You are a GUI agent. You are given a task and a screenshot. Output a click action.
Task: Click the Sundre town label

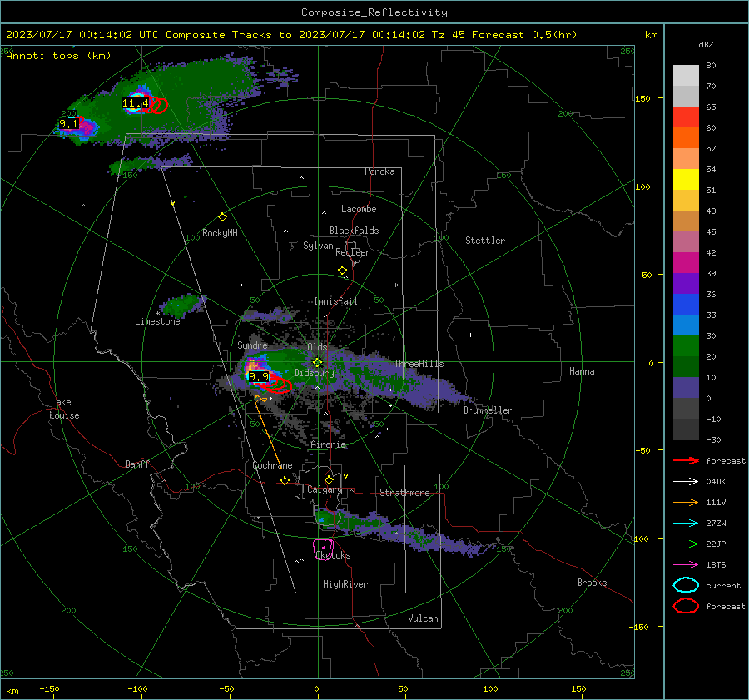[252, 345]
